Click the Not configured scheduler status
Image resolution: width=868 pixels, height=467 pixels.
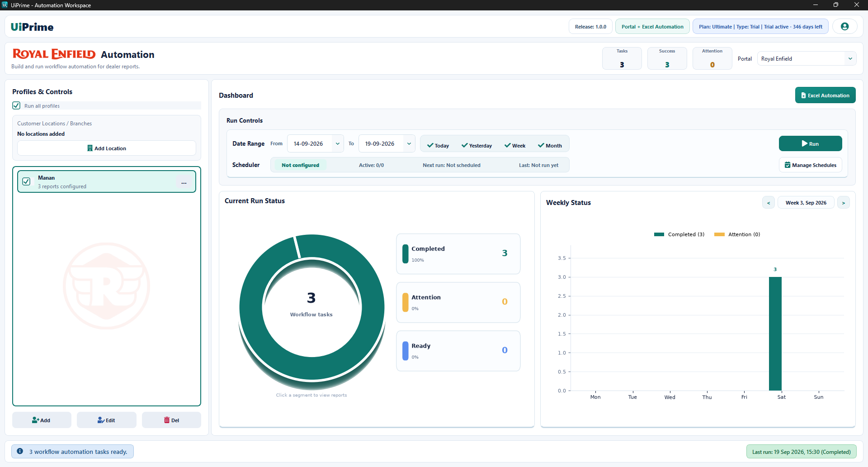300,165
